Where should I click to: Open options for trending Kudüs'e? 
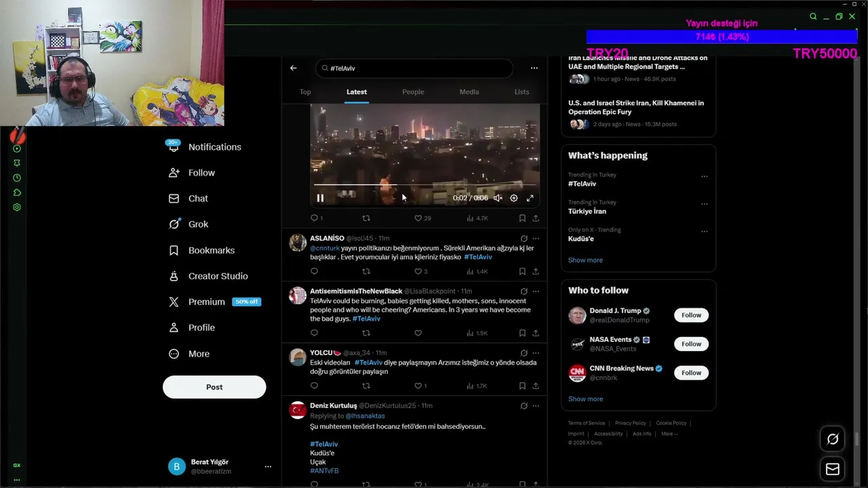tap(704, 231)
